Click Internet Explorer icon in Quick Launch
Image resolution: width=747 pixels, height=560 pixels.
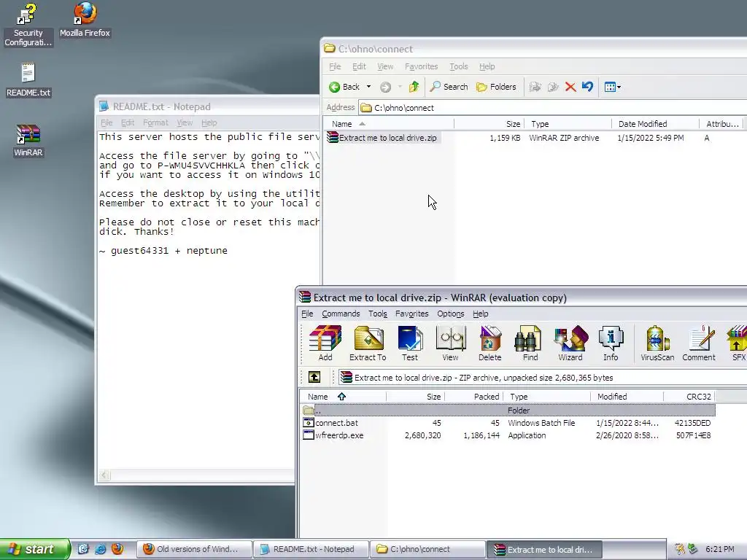(x=100, y=549)
